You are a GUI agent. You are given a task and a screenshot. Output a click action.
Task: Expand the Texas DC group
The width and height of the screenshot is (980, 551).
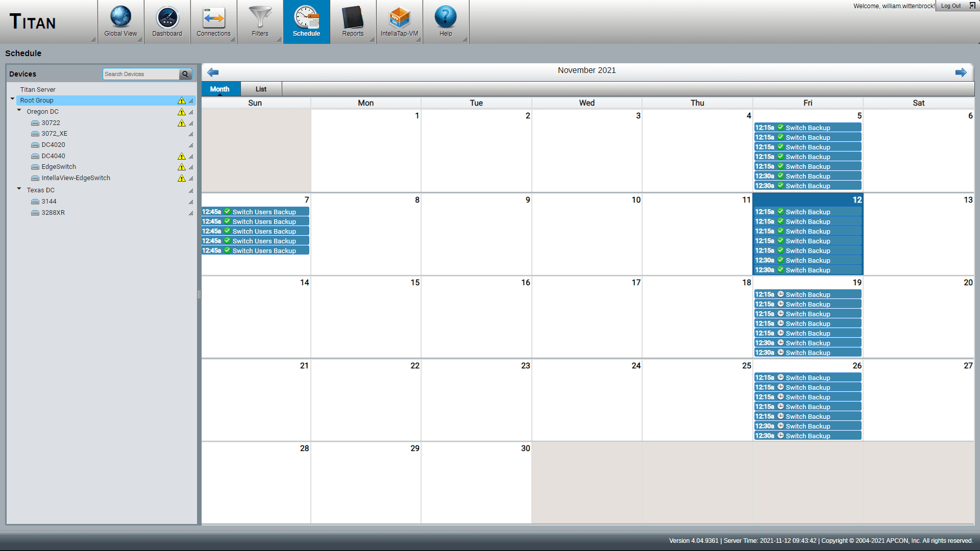(x=19, y=189)
